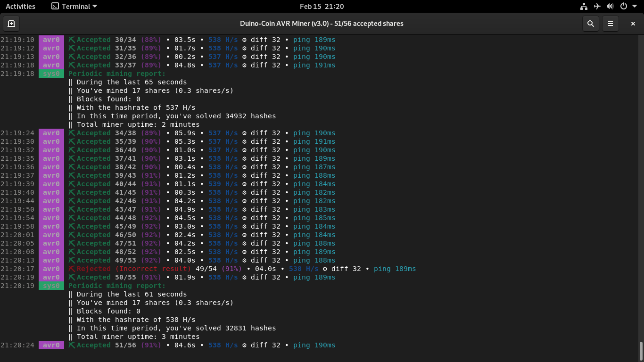Open the system menu dropdown arrow
Screen dimensions: 644x362
635,6
